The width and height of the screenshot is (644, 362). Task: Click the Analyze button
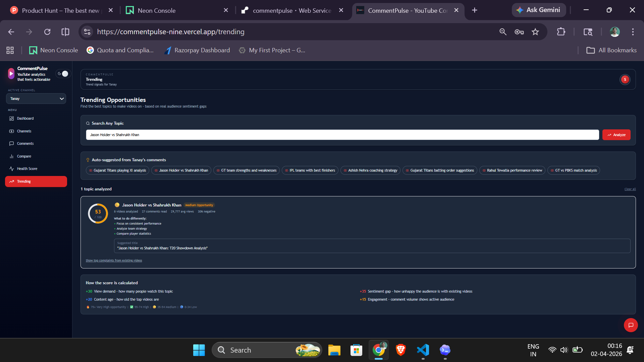click(x=616, y=135)
